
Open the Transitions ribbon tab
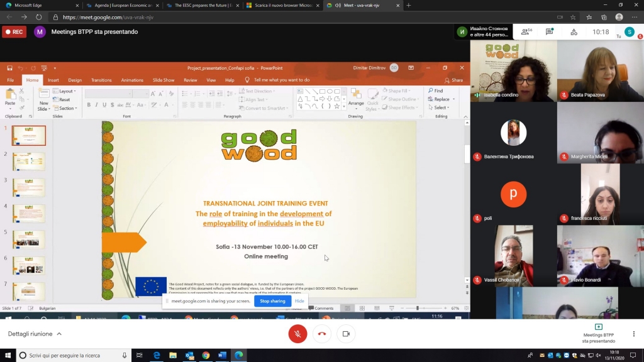pyautogui.click(x=101, y=80)
